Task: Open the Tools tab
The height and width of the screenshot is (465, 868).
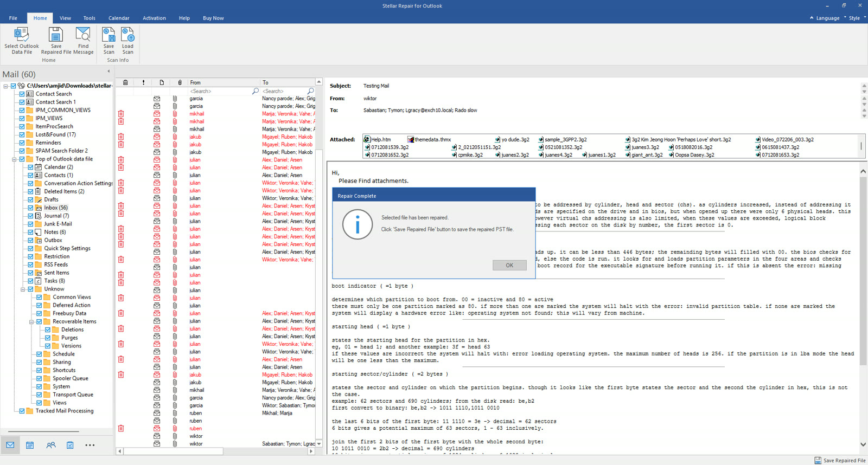Action: tap(89, 18)
